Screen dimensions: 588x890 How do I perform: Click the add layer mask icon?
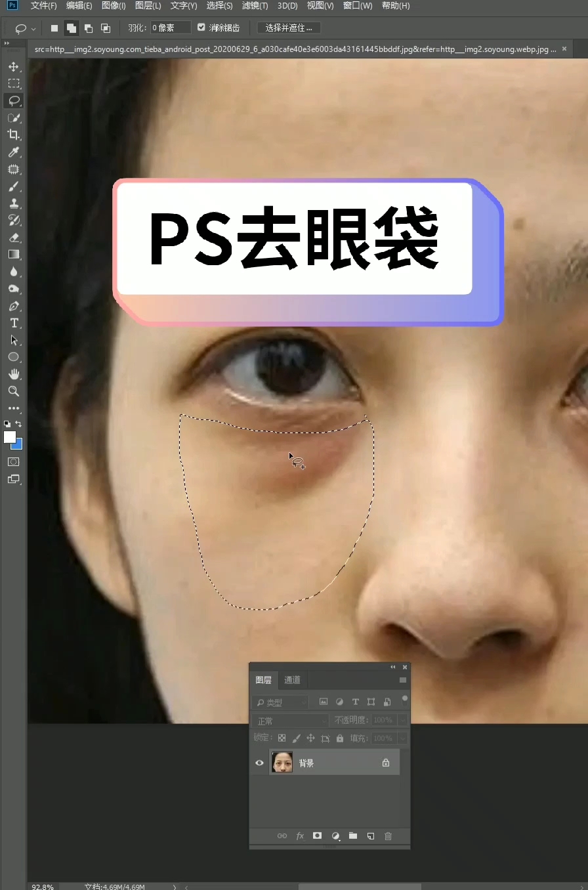coord(318,836)
